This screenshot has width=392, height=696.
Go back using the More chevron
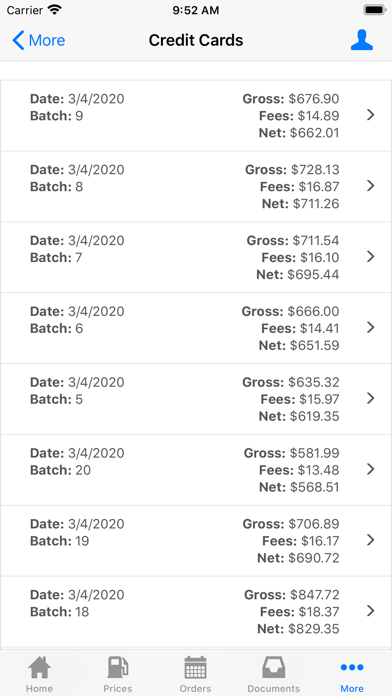click(x=18, y=40)
